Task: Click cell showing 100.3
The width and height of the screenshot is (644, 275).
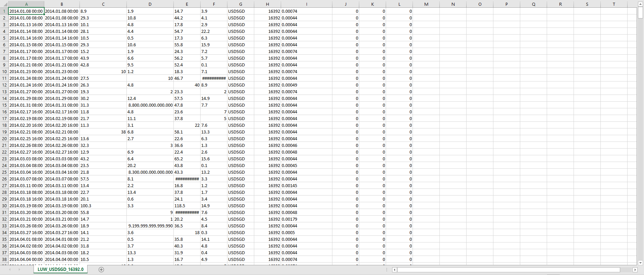Action: click(103, 206)
